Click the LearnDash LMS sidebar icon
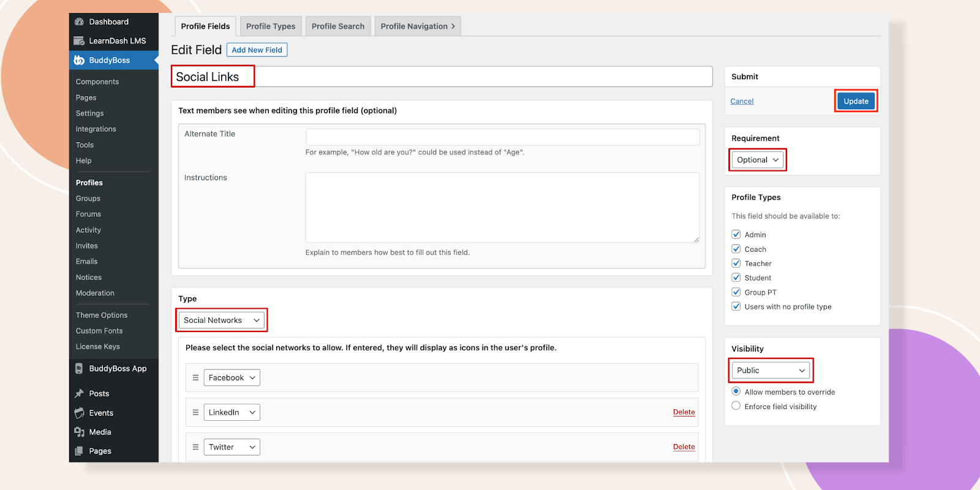 (79, 41)
